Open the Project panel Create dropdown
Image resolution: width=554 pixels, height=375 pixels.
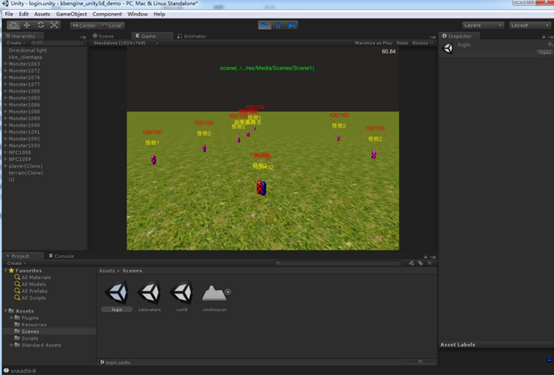tap(16, 263)
